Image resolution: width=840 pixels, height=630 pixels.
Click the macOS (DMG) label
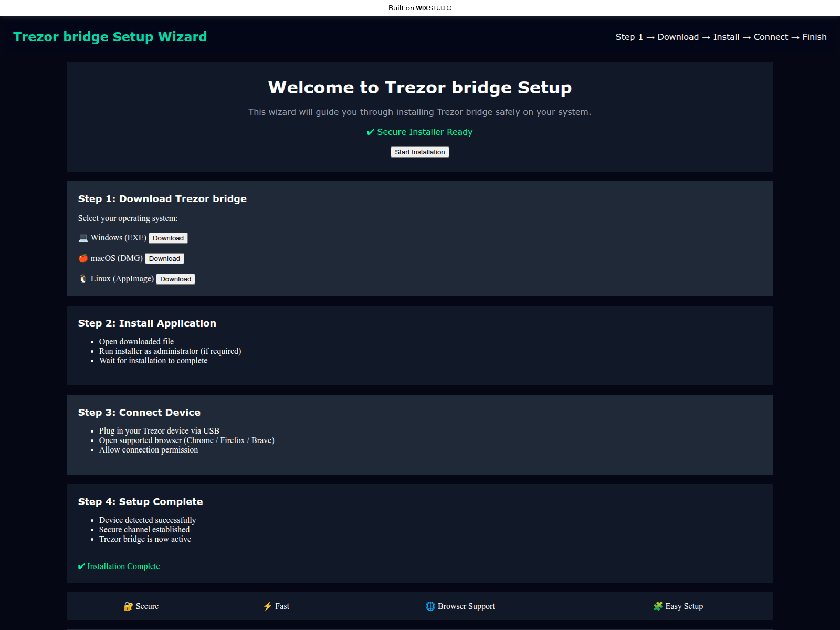117,258
